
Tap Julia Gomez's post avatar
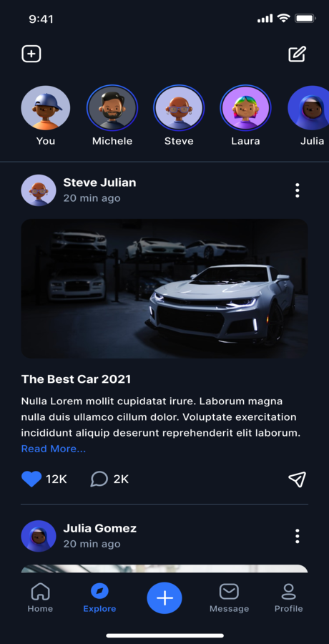tap(39, 536)
